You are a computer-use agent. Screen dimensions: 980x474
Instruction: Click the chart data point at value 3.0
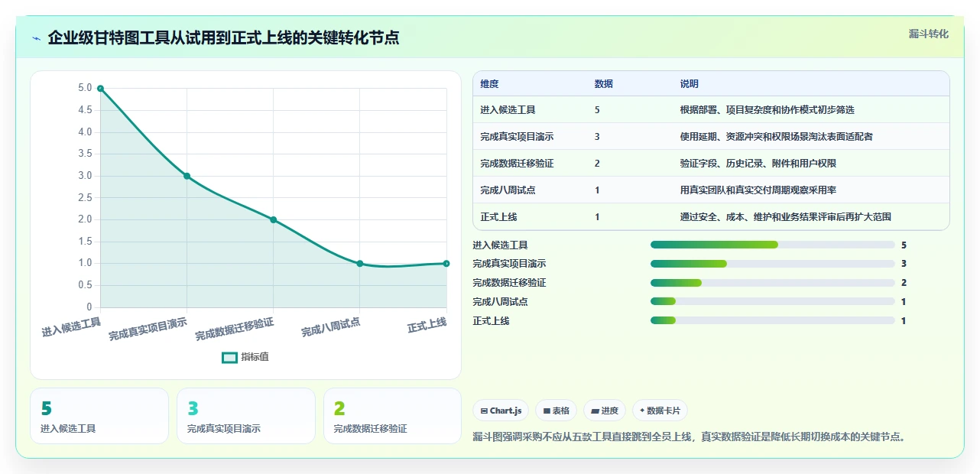(x=187, y=176)
